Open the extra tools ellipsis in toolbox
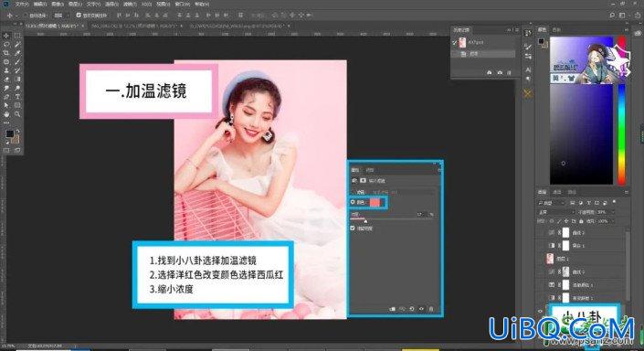 tap(6, 122)
